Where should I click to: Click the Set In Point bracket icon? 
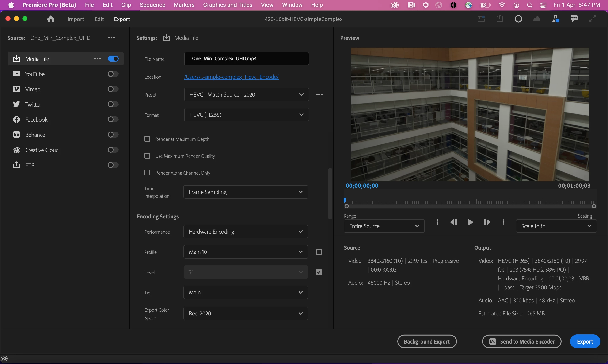click(437, 222)
